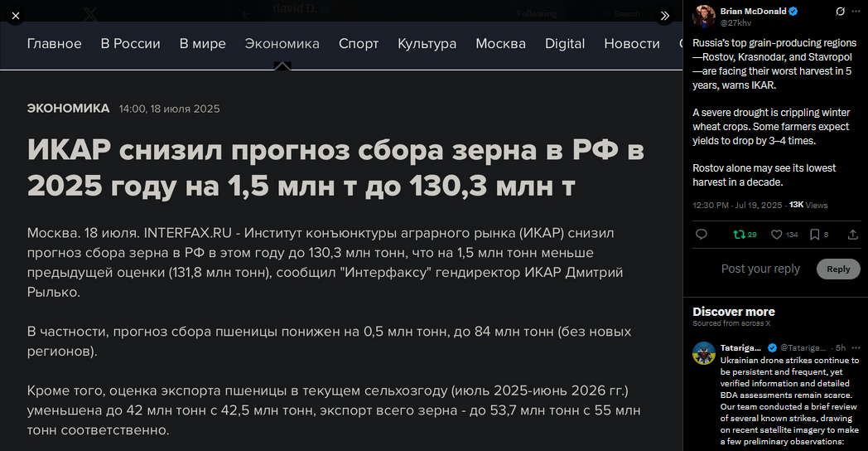
Task: Open the post timestamp 12:30 PM · Jul 19, 2025
Action: pyautogui.click(x=737, y=205)
